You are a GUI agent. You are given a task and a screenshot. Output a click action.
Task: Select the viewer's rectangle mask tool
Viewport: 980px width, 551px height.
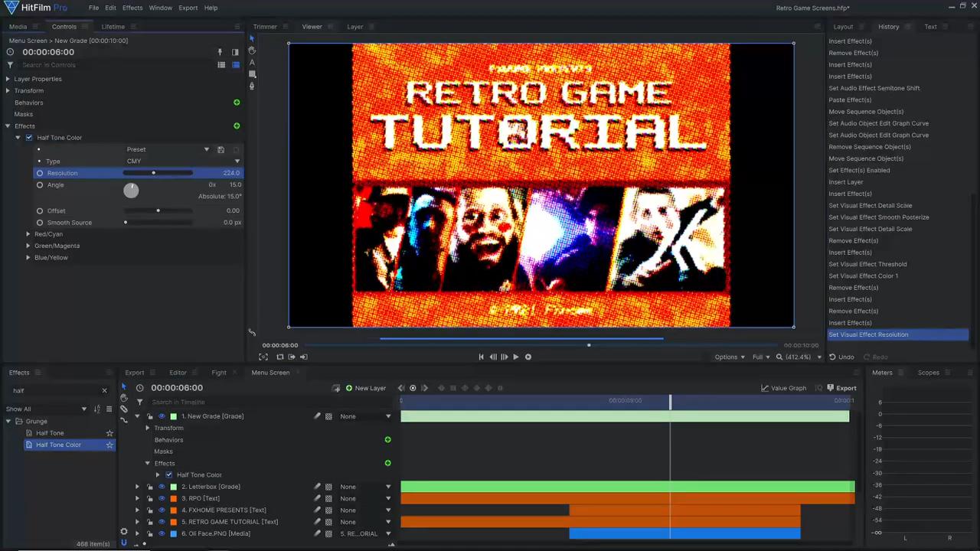coord(252,74)
